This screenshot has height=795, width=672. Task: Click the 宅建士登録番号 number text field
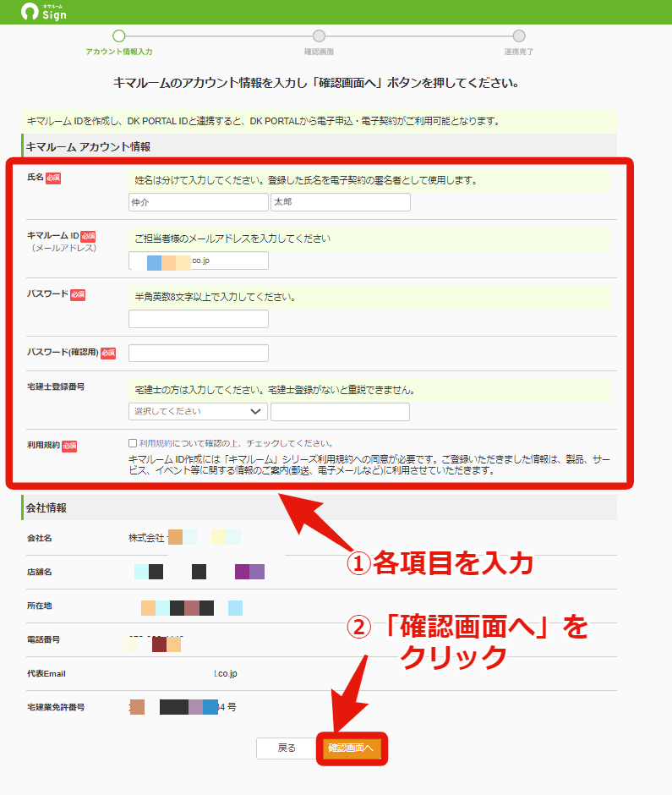click(340, 412)
